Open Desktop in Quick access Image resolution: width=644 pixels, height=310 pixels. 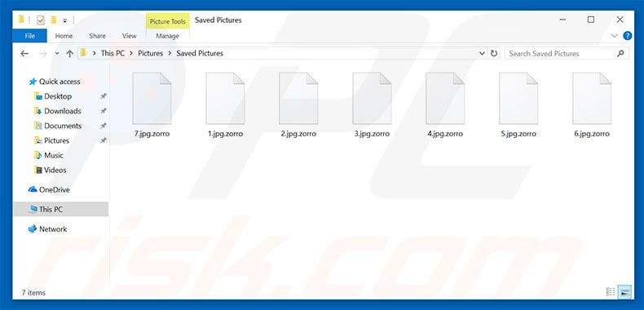58,96
